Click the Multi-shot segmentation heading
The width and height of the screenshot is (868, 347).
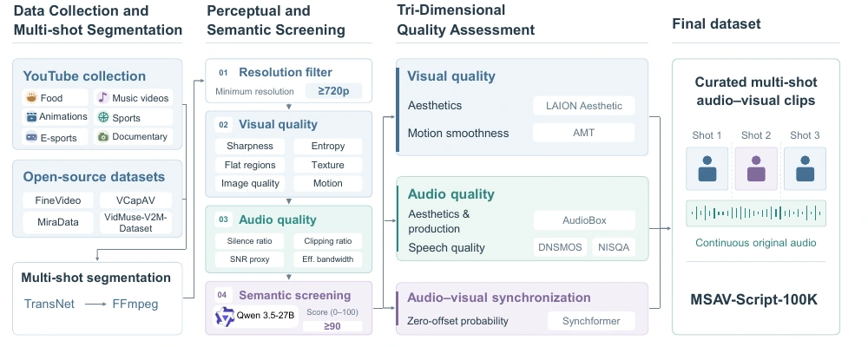(95, 278)
